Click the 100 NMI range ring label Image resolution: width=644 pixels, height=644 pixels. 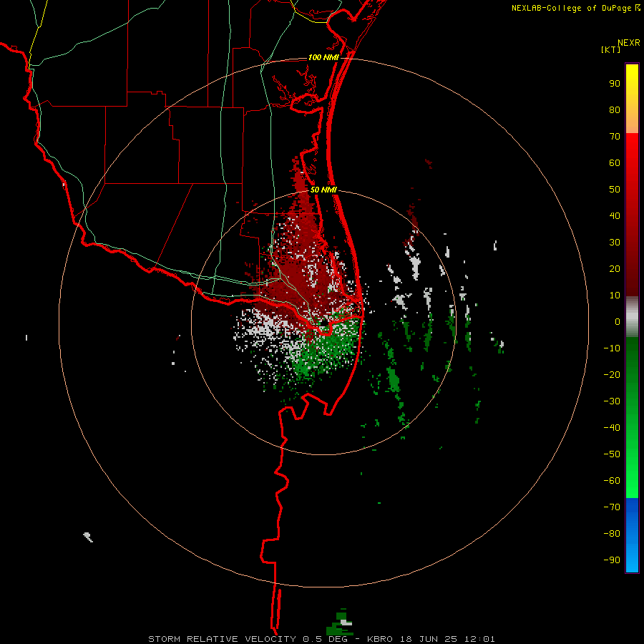click(323, 57)
